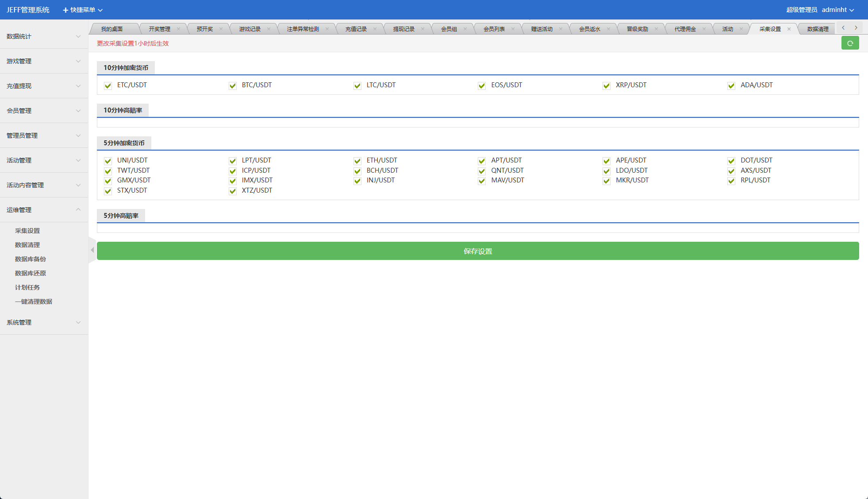868x499 pixels.
Task: Close the 开奖管理 tab with its X
Action: point(178,29)
